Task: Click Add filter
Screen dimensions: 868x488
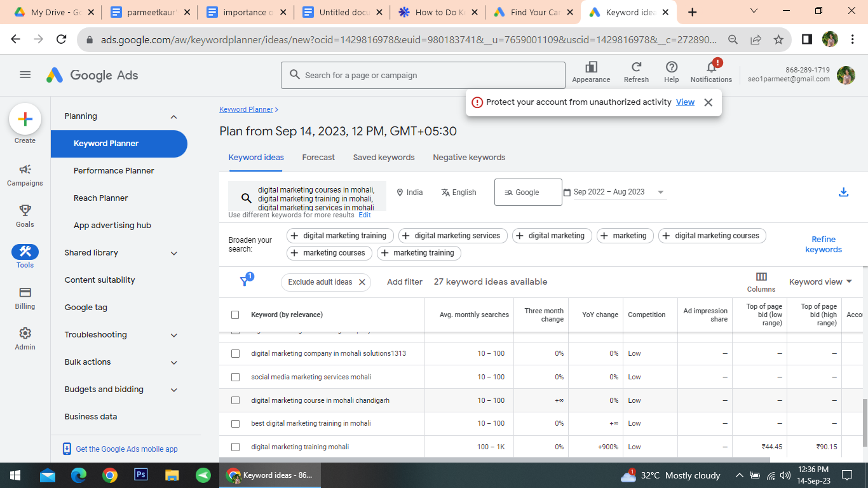Action: (x=405, y=282)
